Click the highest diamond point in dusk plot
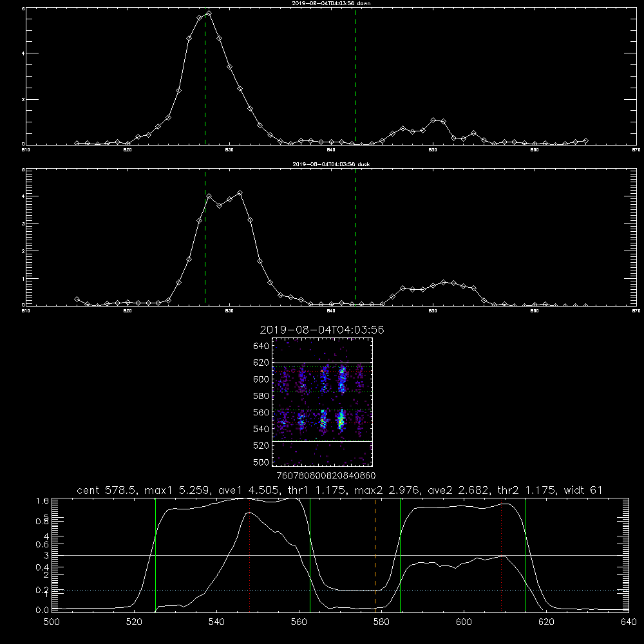 tap(240, 193)
